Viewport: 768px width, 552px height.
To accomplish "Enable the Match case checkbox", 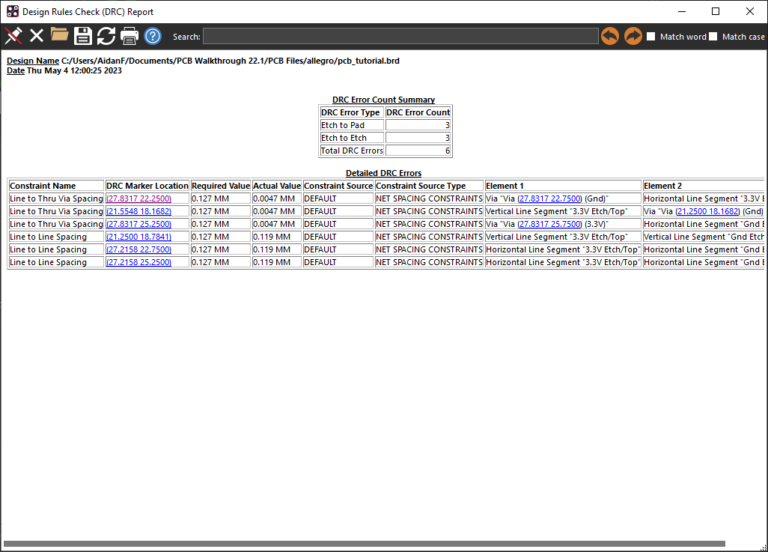I will pyautogui.click(x=713, y=37).
